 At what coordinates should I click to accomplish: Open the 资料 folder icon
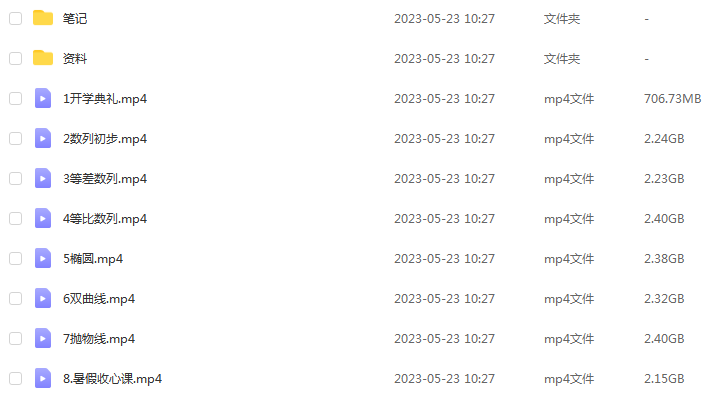point(43,58)
